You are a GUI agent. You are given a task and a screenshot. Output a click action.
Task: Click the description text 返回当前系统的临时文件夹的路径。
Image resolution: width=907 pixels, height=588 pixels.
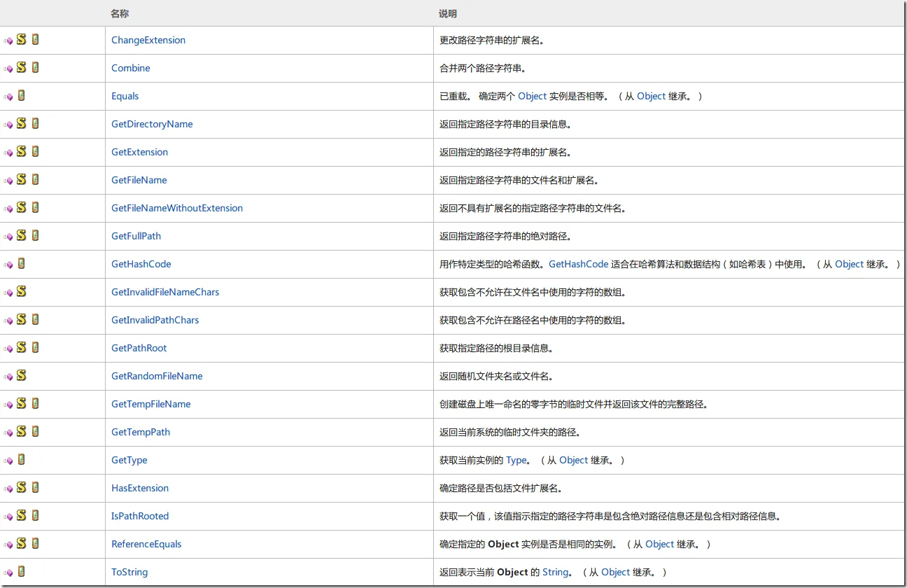pyautogui.click(x=510, y=432)
